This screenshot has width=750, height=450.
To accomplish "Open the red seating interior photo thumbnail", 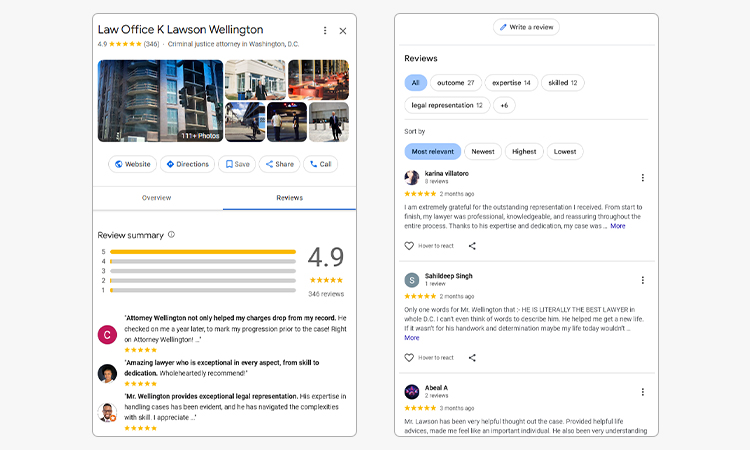I will [x=319, y=79].
